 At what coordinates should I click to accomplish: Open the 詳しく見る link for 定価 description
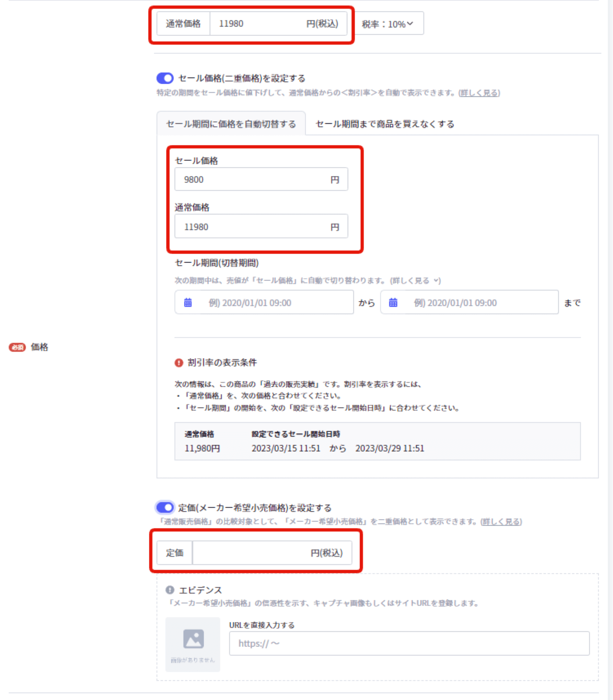[501, 522]
